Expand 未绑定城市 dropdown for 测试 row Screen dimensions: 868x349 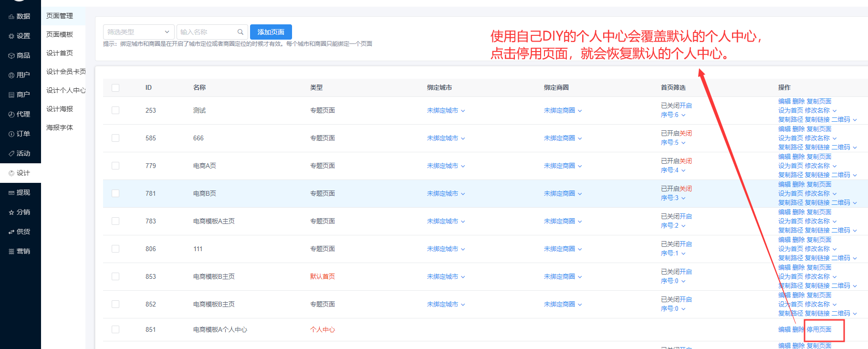point(446,110)
